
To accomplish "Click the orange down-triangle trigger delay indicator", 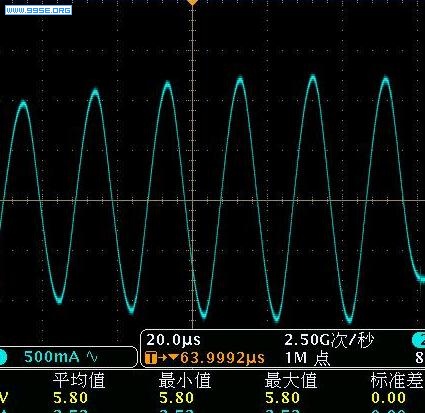I will [x=174, y=357].
